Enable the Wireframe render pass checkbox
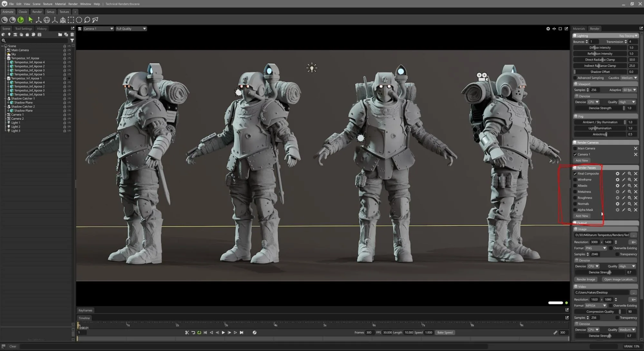Viewport: 644px width, 351px height. (575, 180)
